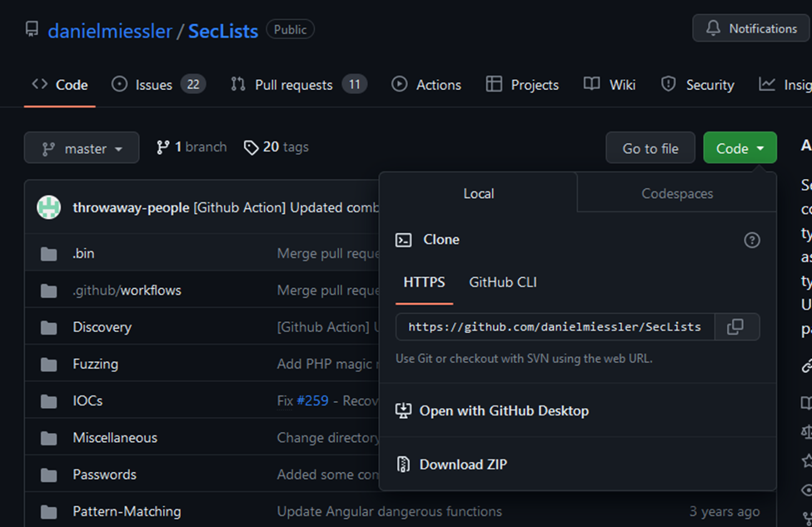Screen dimensions: 812x527
Task: Click the Notifications button
Action: click(x=752, y=28)
